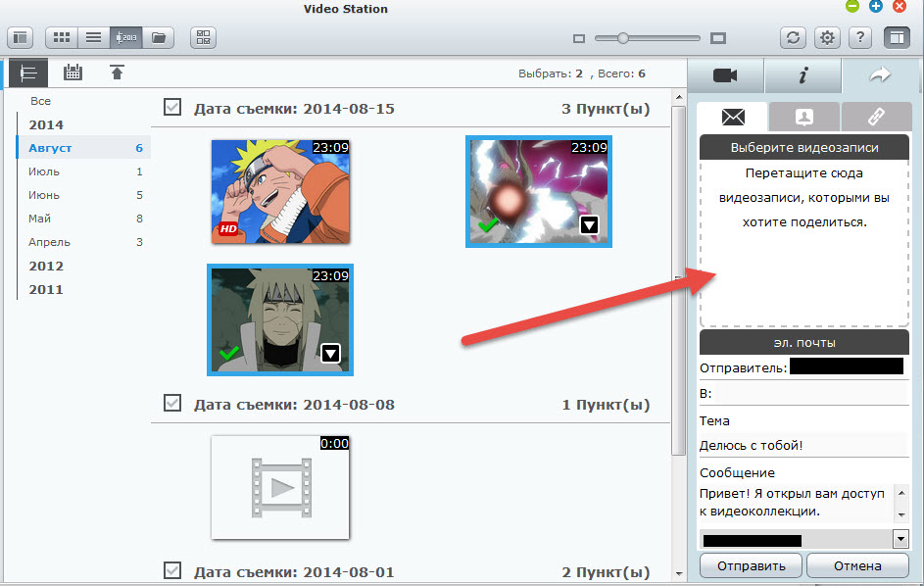The image size is (924, 586).
Task: Toggle the left sidebar panel icon
Action: (20, 38)
